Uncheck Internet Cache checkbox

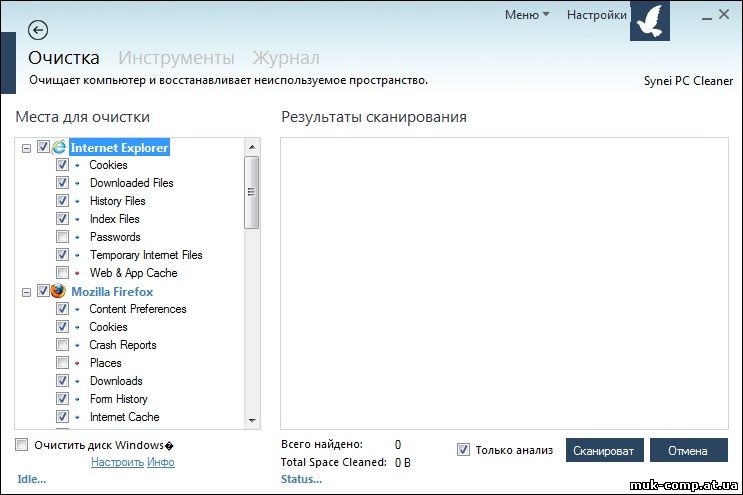point(62,416)
